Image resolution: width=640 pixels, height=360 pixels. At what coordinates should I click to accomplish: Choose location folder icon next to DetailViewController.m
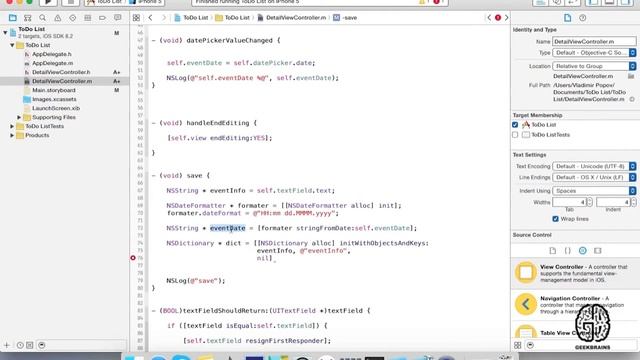pos(631,76)
